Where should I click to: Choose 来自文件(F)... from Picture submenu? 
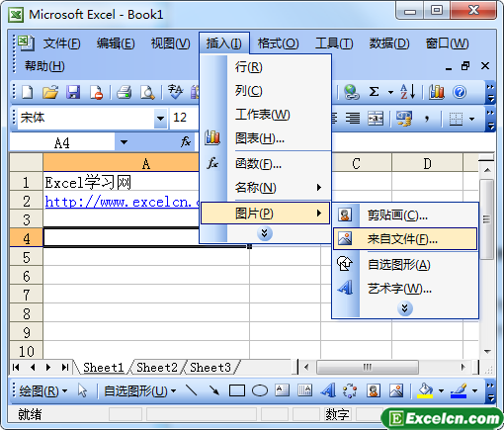click(x=405, y=239)
